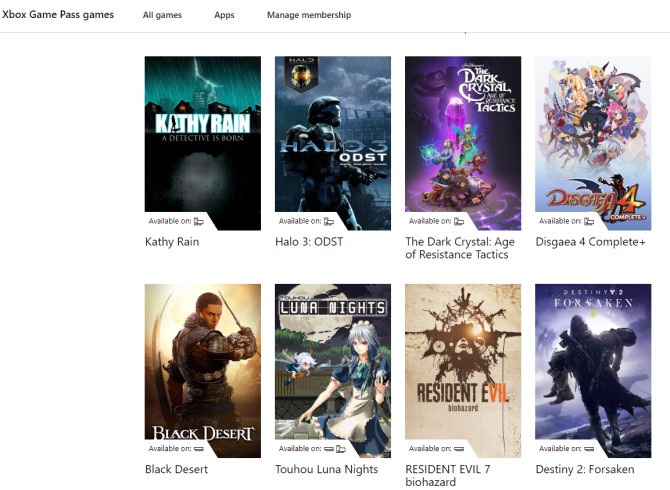Click the Black Desert title link
This screenshot has height=490, width=670.
[x=176, y=469]
